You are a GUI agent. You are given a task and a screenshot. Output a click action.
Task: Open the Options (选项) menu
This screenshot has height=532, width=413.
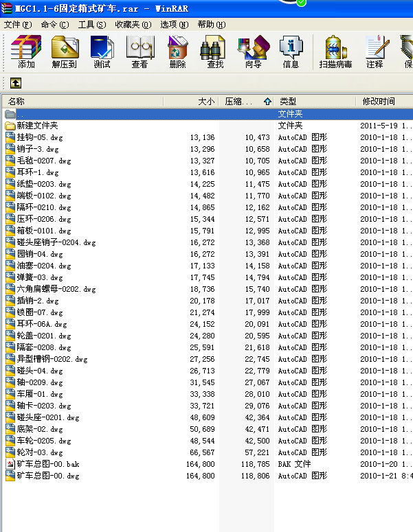point(175,25)
